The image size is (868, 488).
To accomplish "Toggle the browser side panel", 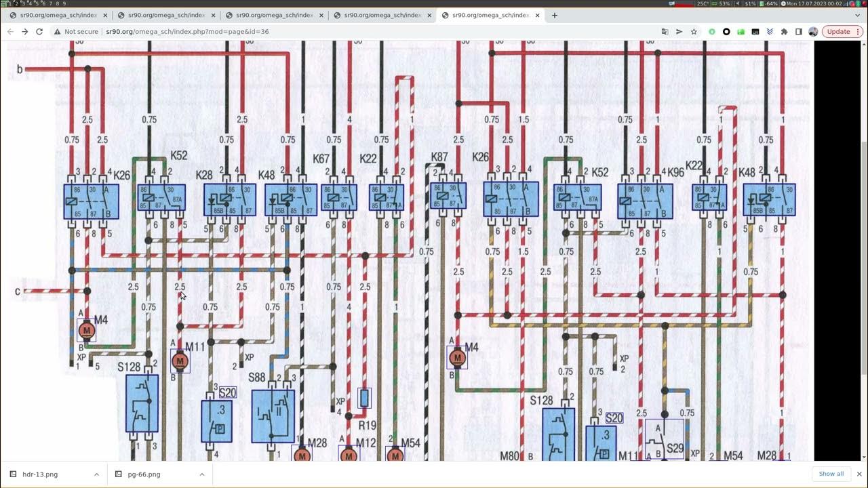I will click(799, 31).
